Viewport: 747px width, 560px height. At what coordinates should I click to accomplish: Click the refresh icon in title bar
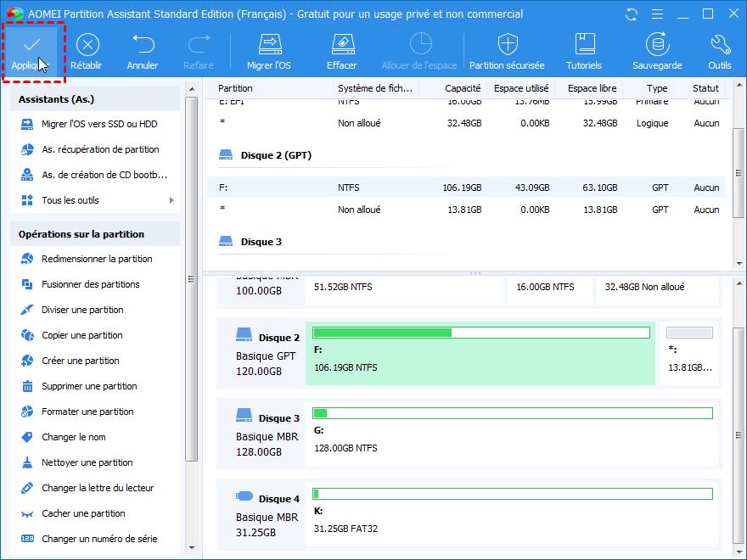tap(631, 14)
